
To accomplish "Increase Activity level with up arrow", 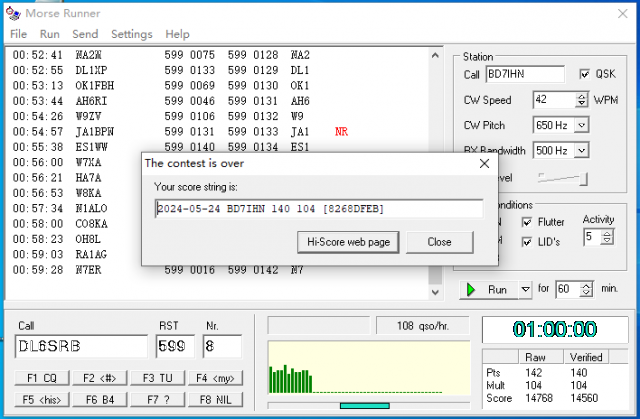I will tap(607, 234).
